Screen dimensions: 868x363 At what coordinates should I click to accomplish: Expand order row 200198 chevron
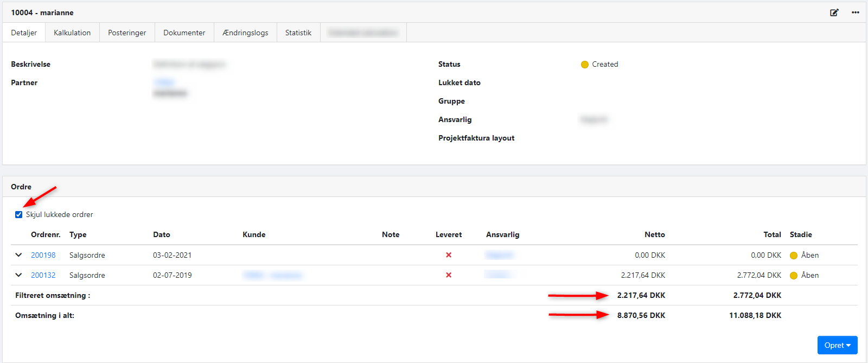pos(18,255)
